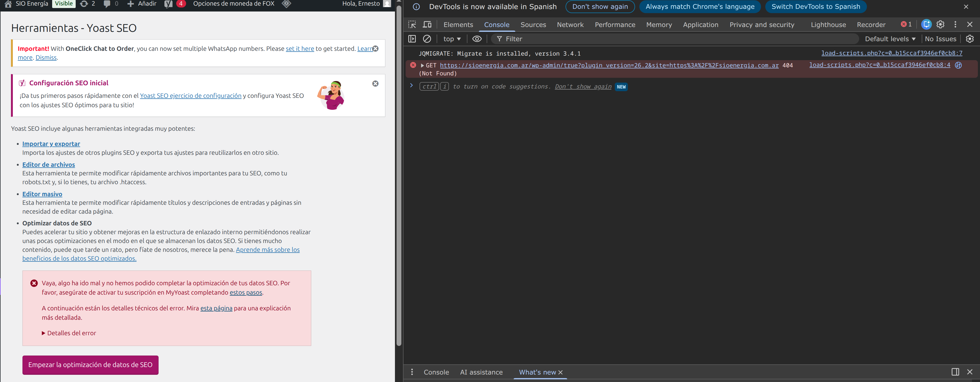Open the Importar y exportar link
This screenshot has width=980, height=382.
coord(51,144)
